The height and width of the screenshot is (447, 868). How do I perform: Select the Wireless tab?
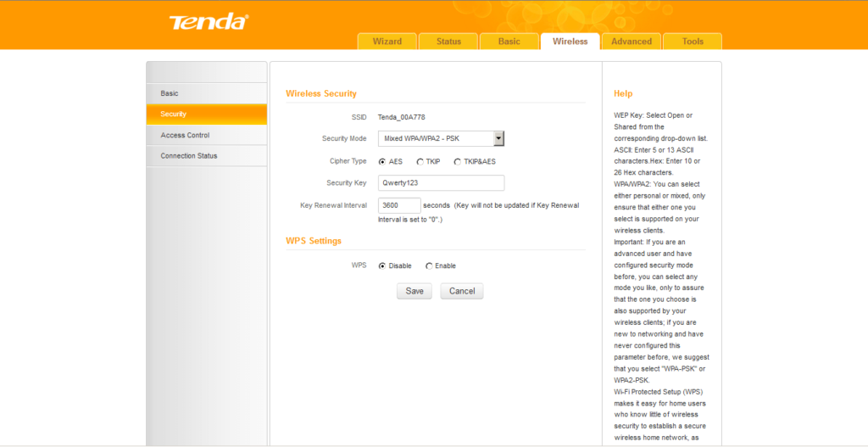(x=570, y=42)
